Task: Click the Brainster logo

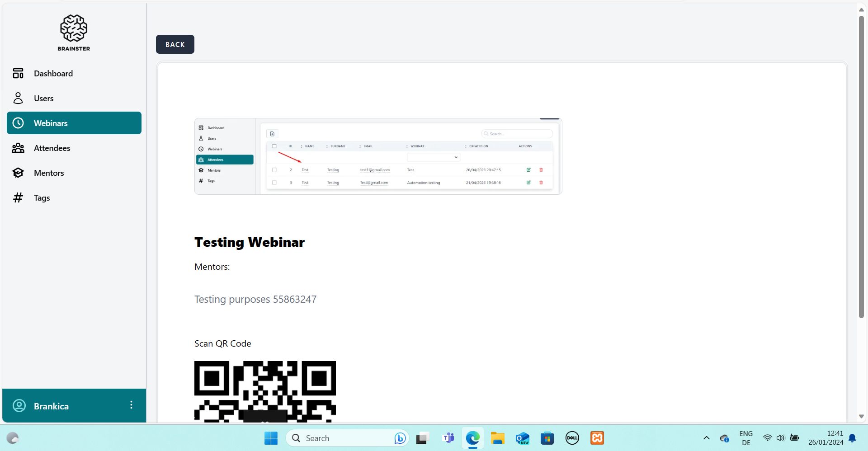Action: coord(74,33)
